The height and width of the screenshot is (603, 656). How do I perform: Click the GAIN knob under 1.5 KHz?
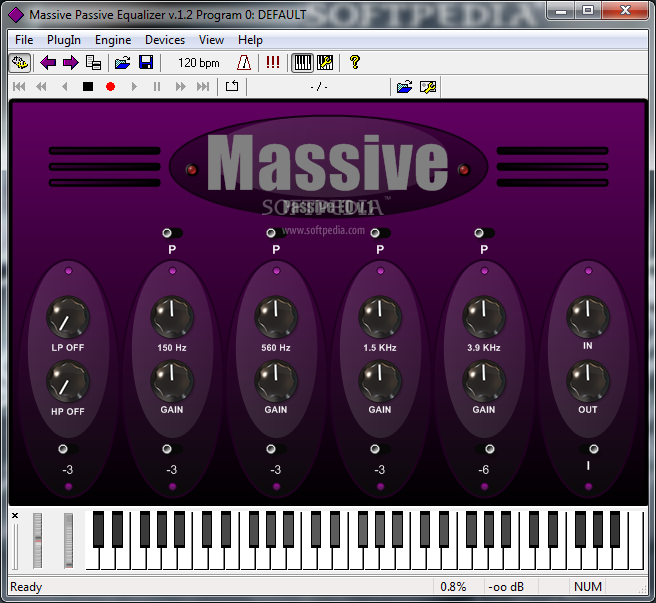(x=380, y=381)
